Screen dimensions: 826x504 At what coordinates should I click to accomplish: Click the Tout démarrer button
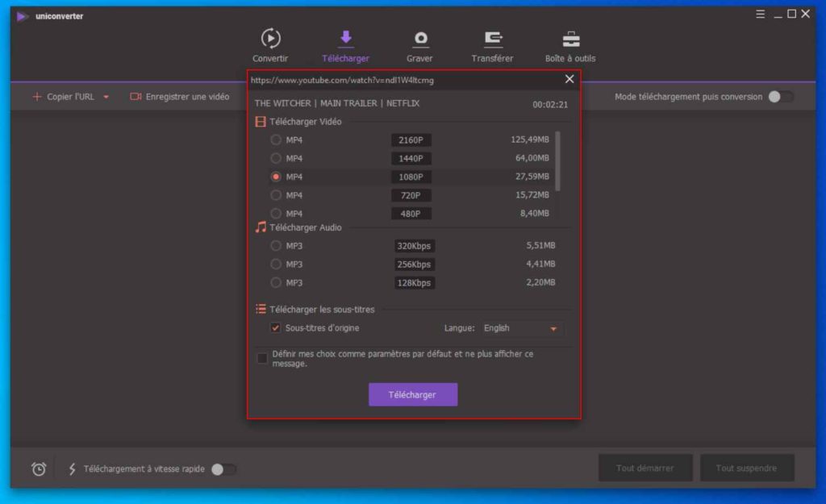(x=645, y=468)
